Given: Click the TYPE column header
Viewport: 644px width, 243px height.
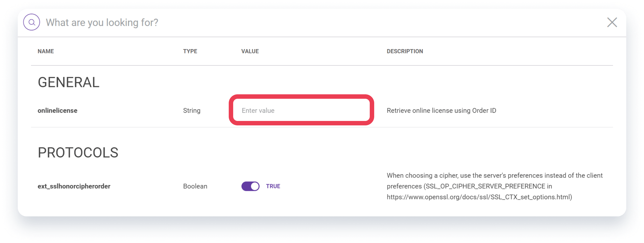Looking at the screenshot, I should click(x=190, y=51).
